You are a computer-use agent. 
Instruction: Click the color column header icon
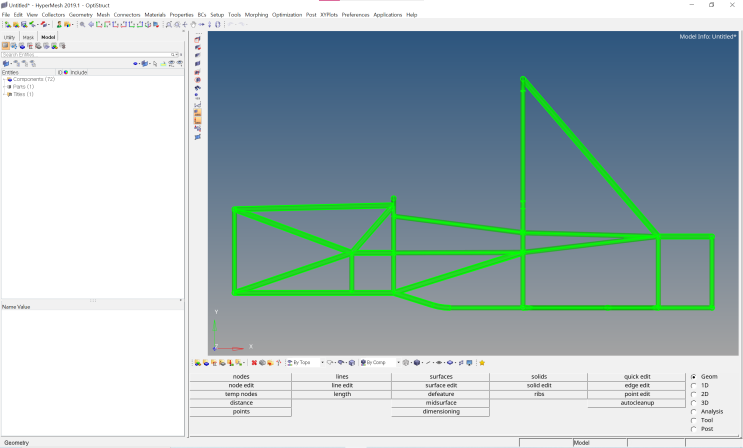coord(66,72)
